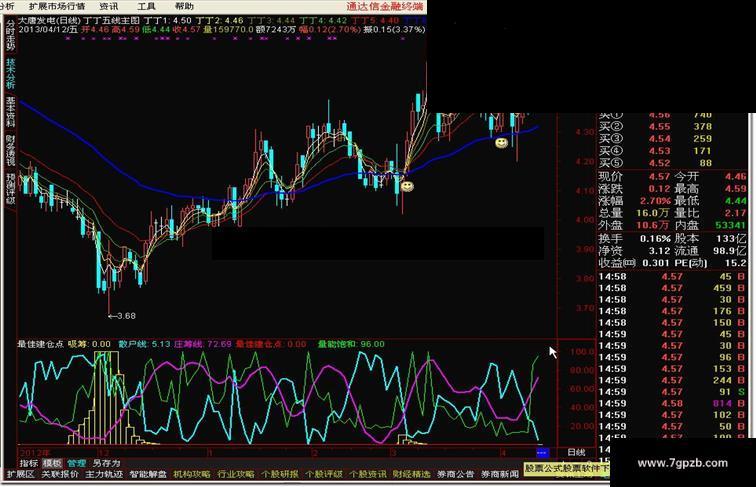
Task: Open the 财经精选 bottom tab
Action: (411, 474)
